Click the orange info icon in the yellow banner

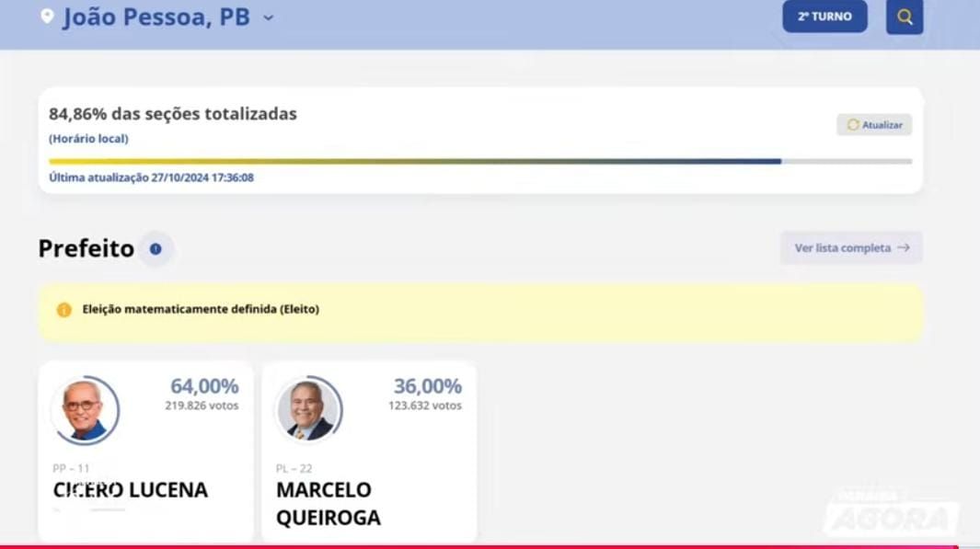point(63,310)
